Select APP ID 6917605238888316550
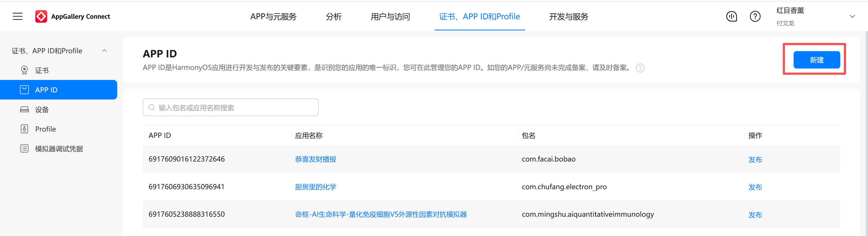Screen dimensions: 868x236 point(187,214)
